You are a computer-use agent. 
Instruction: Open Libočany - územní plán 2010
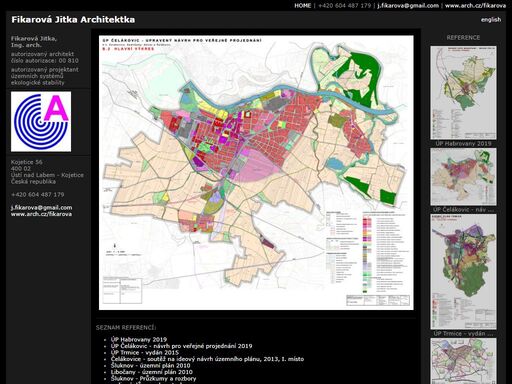[152, 372]
